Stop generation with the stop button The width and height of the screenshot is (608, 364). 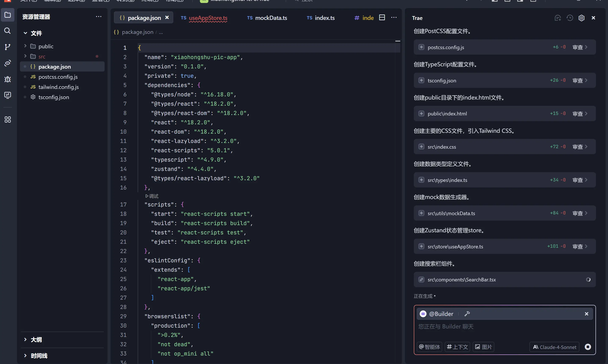point(588,347)
